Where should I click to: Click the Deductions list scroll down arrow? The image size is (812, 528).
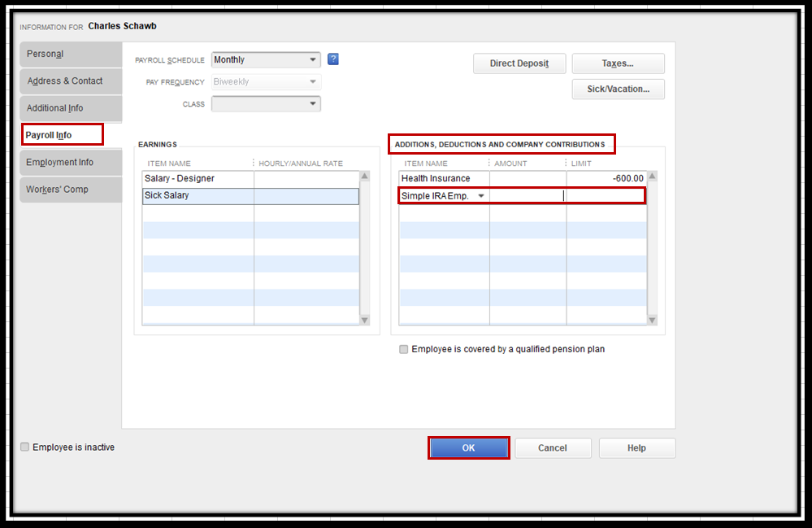(x=653, y=320)
